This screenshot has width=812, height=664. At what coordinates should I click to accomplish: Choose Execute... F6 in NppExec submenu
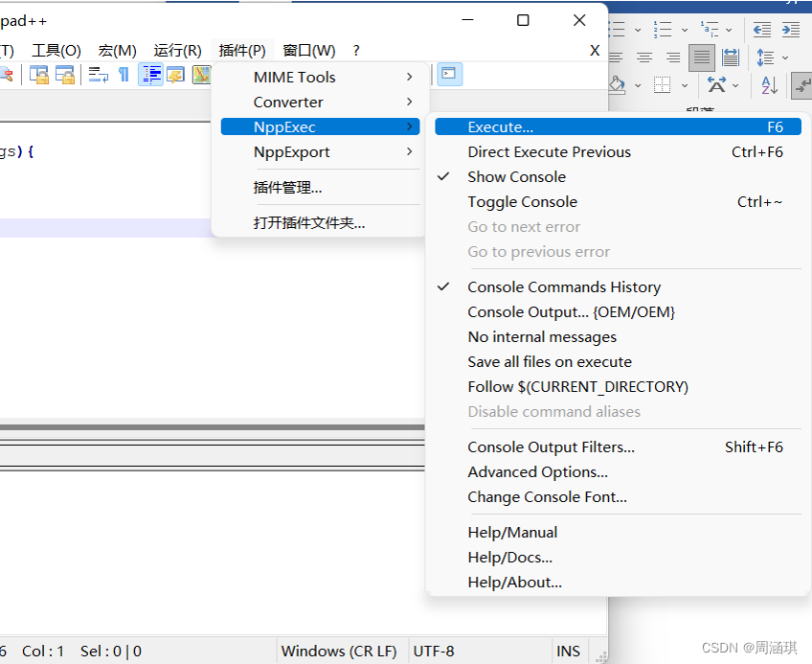[x=618, y=126]
